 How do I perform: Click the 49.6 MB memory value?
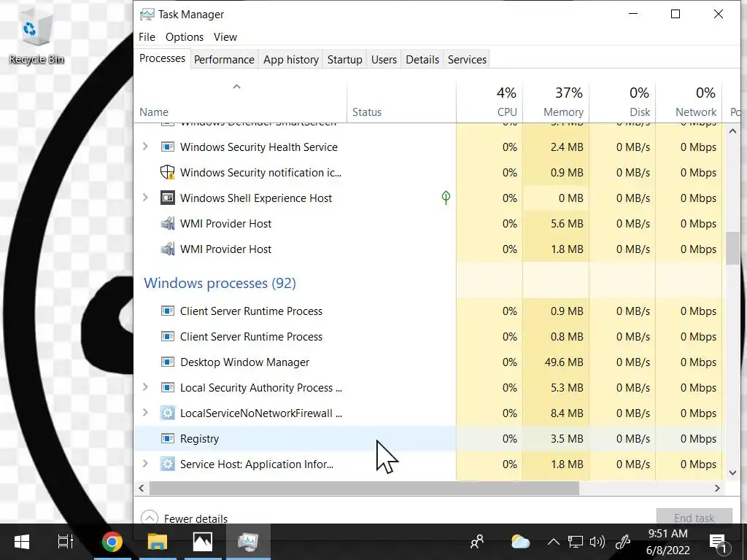coord(564,362)
